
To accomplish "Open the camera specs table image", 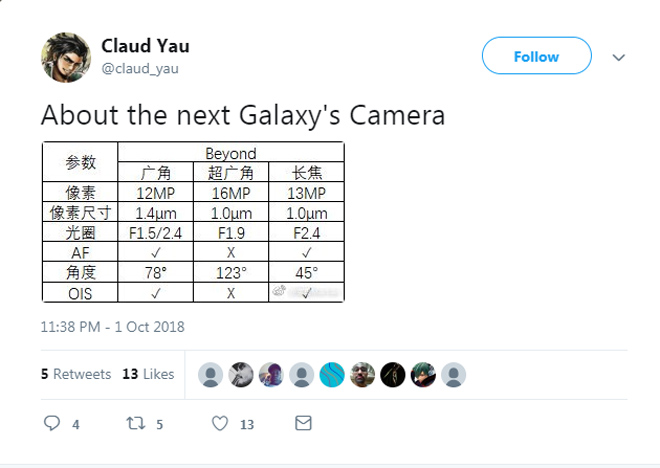I will point(193,221).
